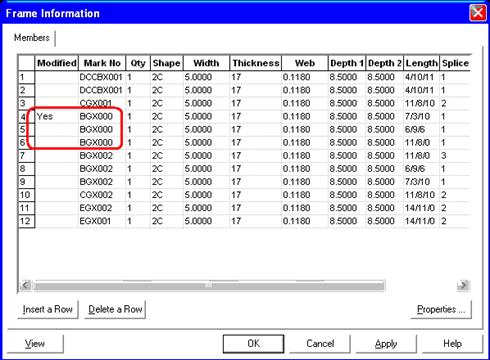This screenshot has width=490, height=360.
Task: Click width 5.0000 in row 1
Action: click(206, 77)
